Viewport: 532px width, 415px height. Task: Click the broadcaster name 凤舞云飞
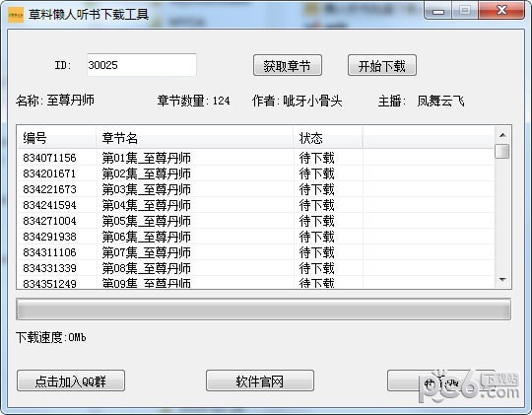click(x=440, y=101)
